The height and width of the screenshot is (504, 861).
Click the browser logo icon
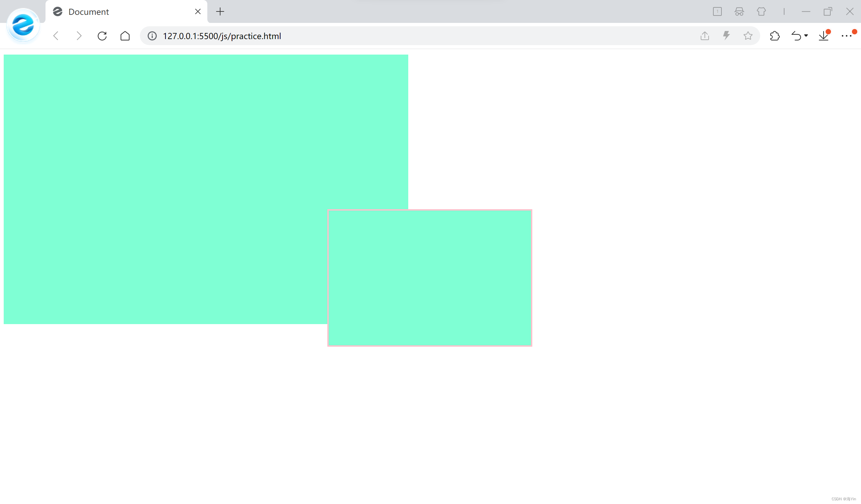(23, 25)
